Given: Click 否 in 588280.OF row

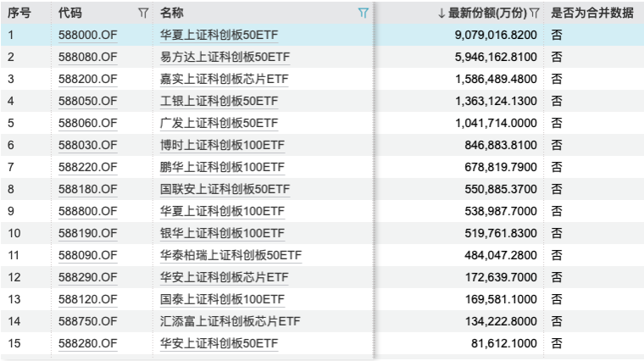Looking at the screenshot, I should click(x=557, y=343).
